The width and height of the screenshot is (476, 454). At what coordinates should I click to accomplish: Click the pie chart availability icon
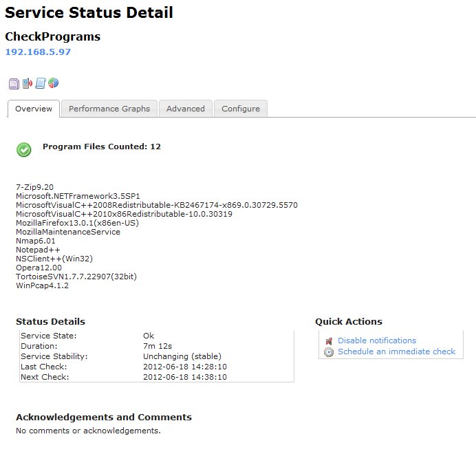click(x=53, y=83)
